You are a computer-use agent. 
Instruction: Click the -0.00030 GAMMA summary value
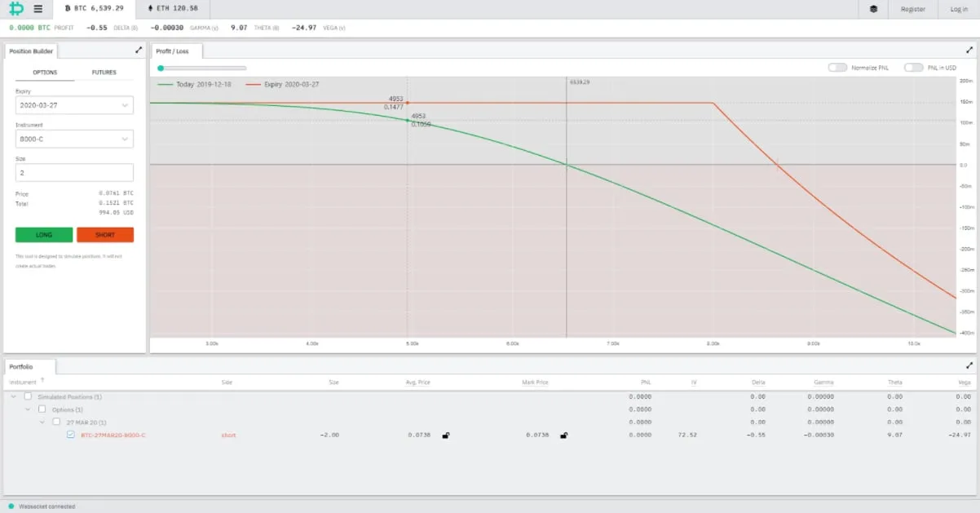(x=167, y=27)
